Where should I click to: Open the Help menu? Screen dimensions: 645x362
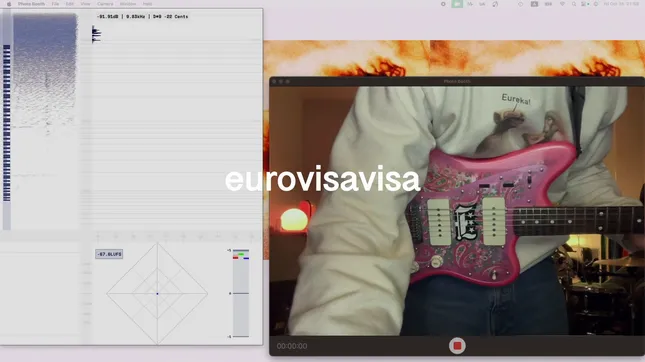[147, 4]
